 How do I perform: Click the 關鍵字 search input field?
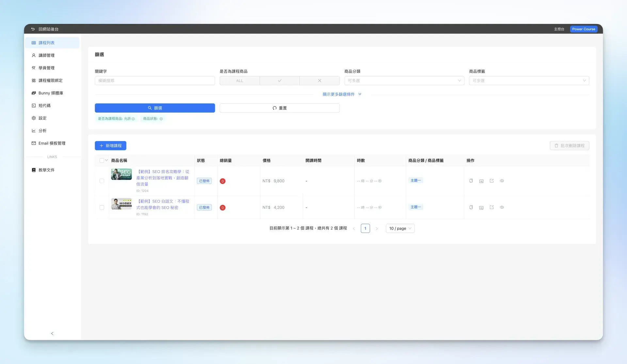point(155,81)
